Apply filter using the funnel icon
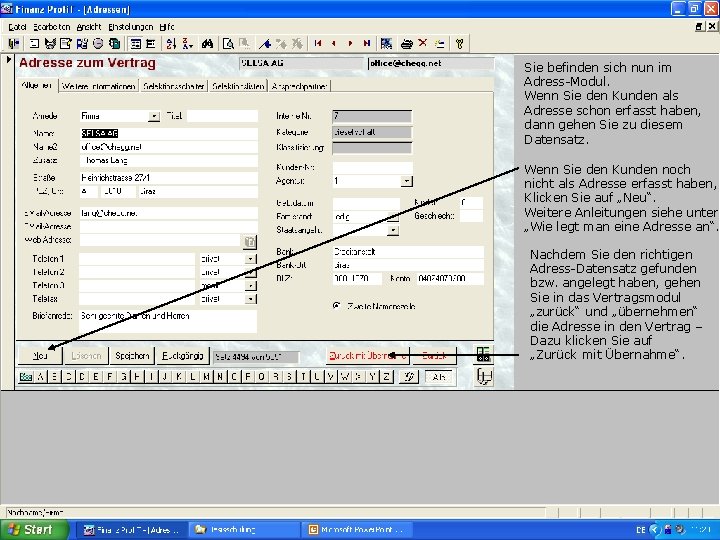720x540 pixels. click(265, 44)
